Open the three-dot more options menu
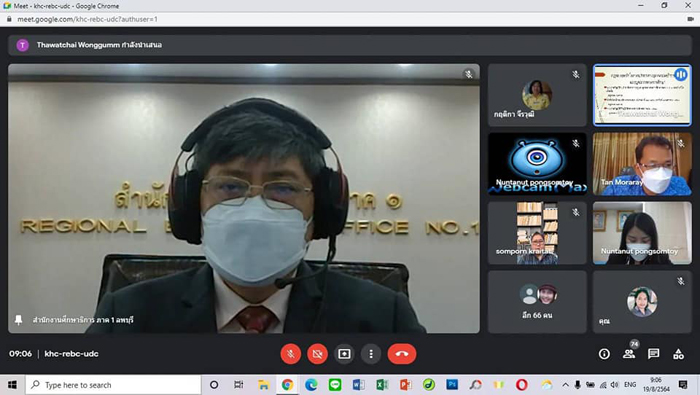 [371, 354]
